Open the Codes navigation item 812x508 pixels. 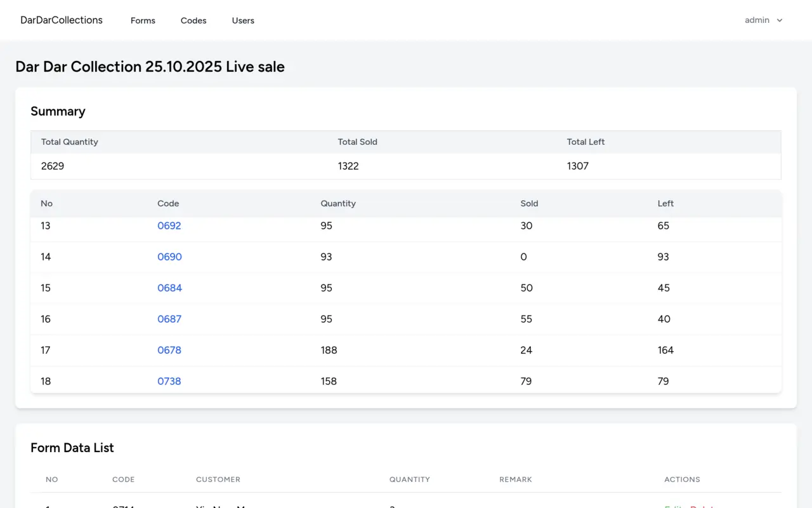click(x=193, y=20)
